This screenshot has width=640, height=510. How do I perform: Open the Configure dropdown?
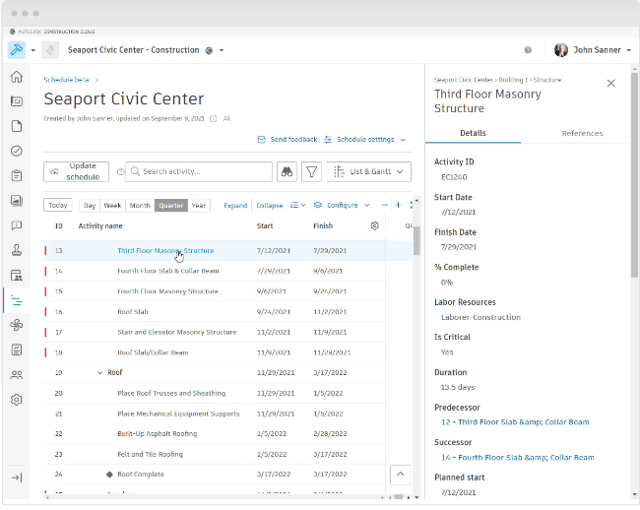coord(342,205)
